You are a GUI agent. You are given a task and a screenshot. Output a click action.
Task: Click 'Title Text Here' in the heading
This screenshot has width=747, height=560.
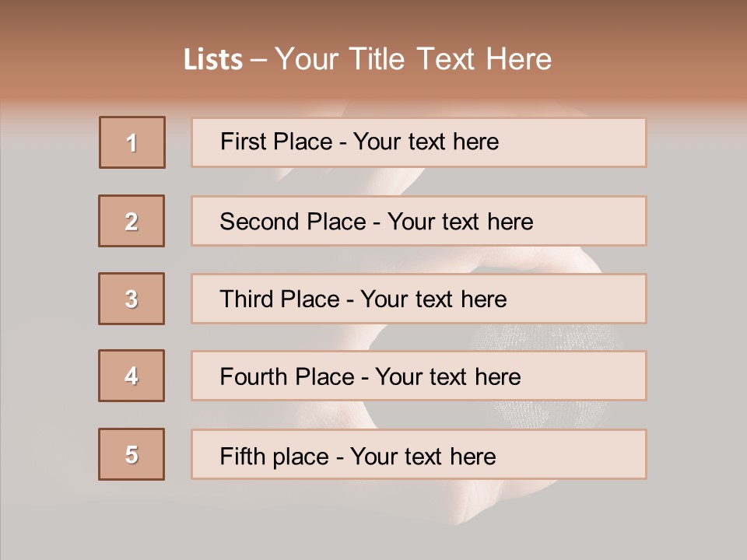(x=451, y=59)
